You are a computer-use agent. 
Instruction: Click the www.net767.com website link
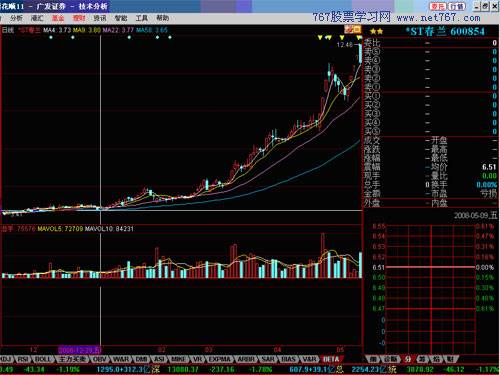(439, 17)
